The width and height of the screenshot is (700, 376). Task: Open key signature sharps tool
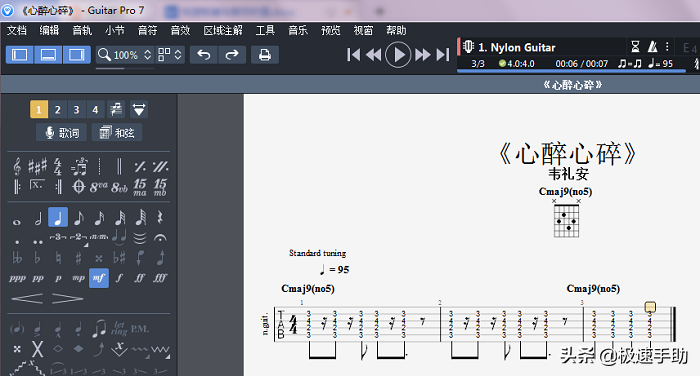tap(38, 167)
